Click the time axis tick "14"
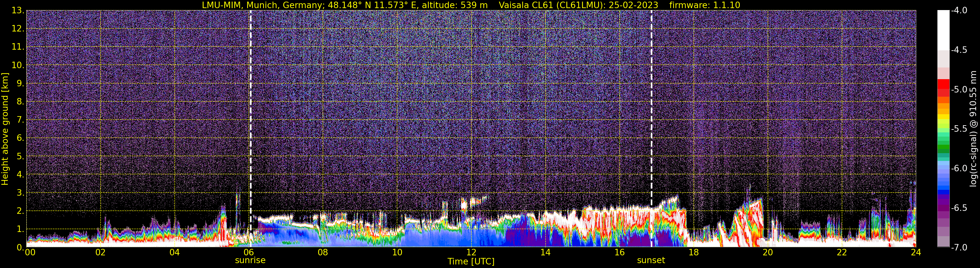The height and width of the screenshot is (268, 980). click(x=545, y=252)
